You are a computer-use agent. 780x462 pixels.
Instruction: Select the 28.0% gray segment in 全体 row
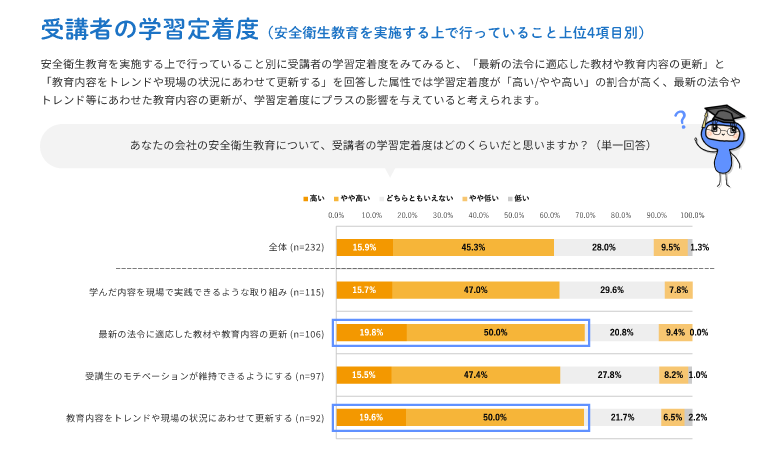point(603,247)
